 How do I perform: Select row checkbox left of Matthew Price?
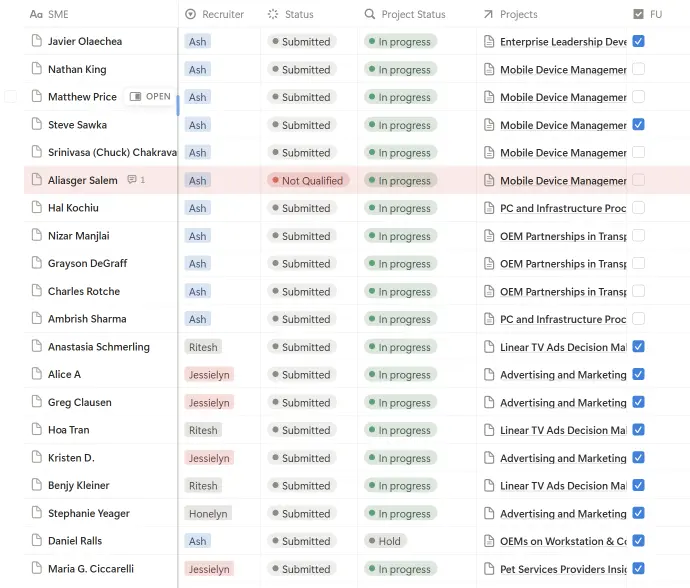click(x=11, y=97)
